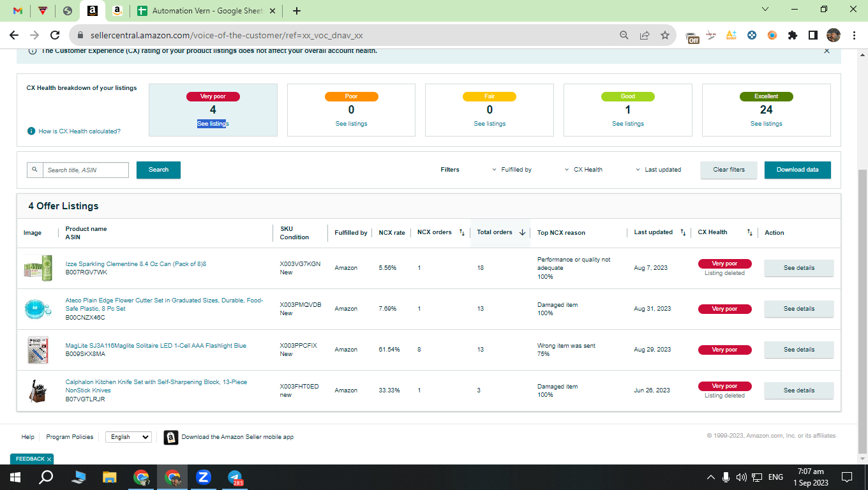Click the teal Search button

point(158,170)
